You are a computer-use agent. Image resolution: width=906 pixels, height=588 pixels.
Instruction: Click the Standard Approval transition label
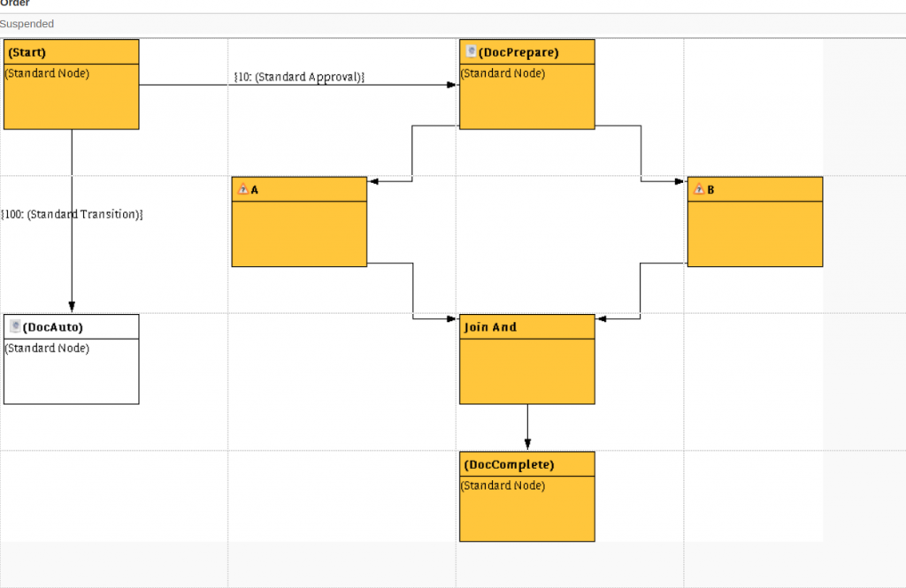pos(299,77)
